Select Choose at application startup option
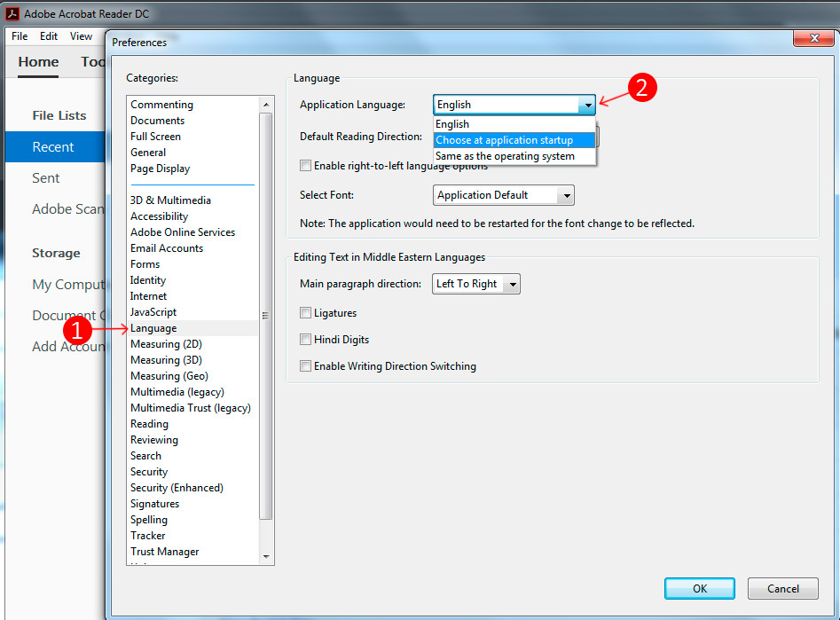Screen dimensions: 840x620 pos(514,140)
